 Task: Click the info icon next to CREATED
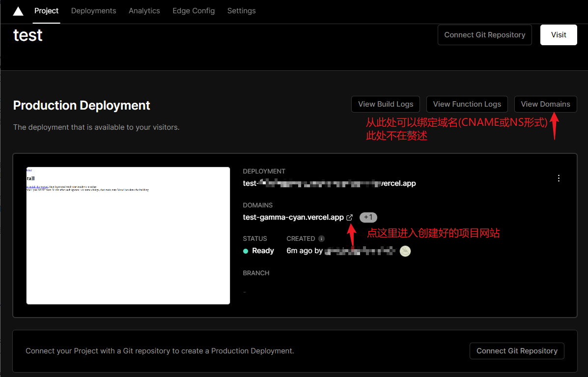click(321, 239)
